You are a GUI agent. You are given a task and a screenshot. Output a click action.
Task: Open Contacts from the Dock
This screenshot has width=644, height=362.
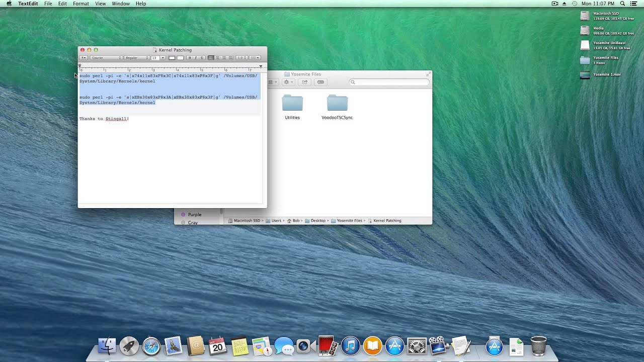coord(196,346)
